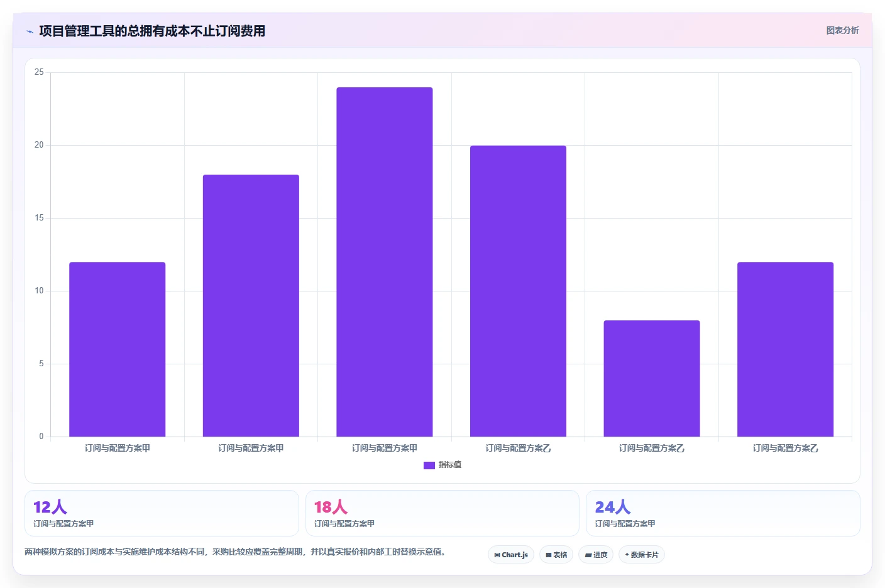Click 订阅与配置方案甲 caption under 24人

point(625,523)
